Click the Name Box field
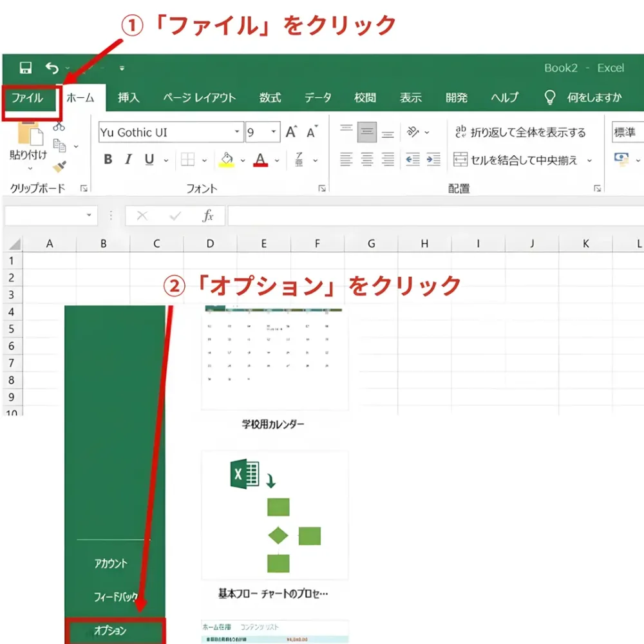644x644 pixels. (51, 215)
